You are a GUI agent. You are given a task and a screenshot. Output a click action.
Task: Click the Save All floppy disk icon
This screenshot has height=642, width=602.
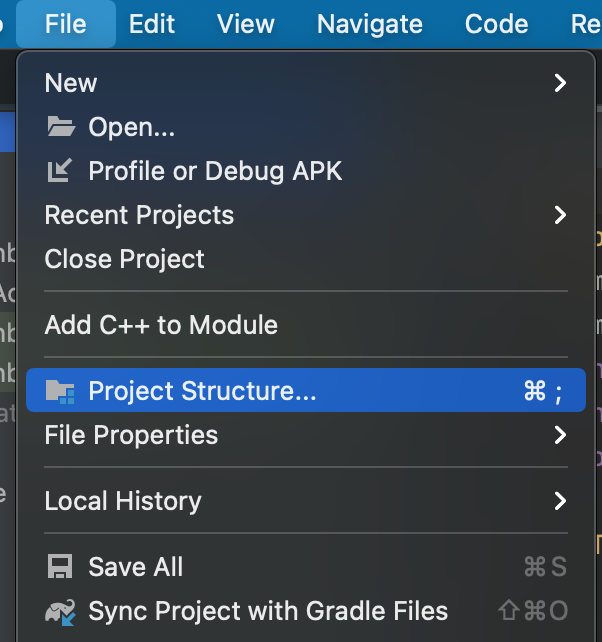point(61,567)
